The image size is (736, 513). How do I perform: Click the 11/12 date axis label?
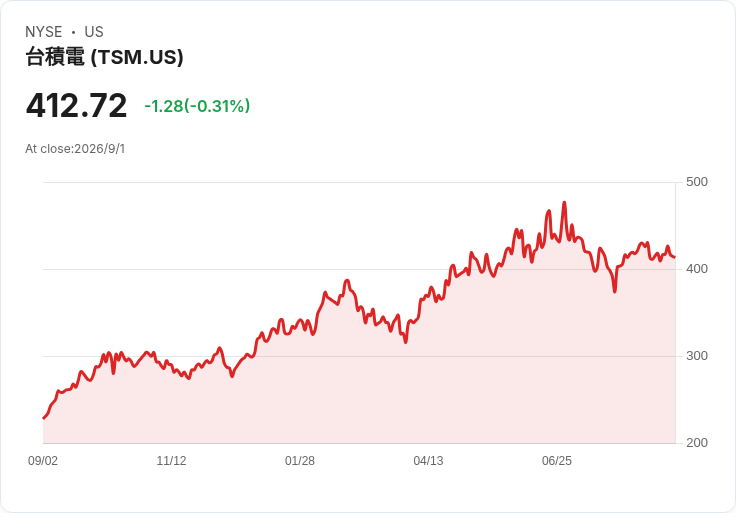(x=171, y=461)
